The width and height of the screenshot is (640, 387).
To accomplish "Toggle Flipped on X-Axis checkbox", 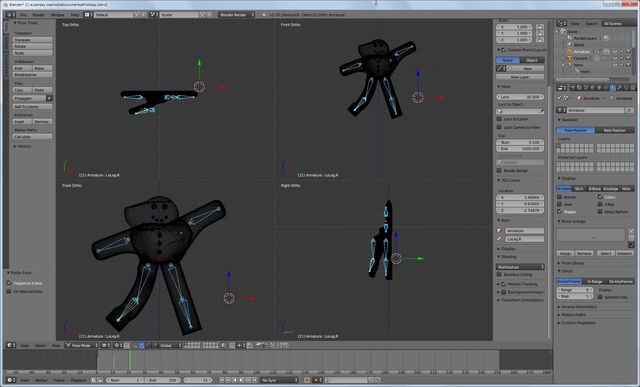I will [x=9, y=283].
